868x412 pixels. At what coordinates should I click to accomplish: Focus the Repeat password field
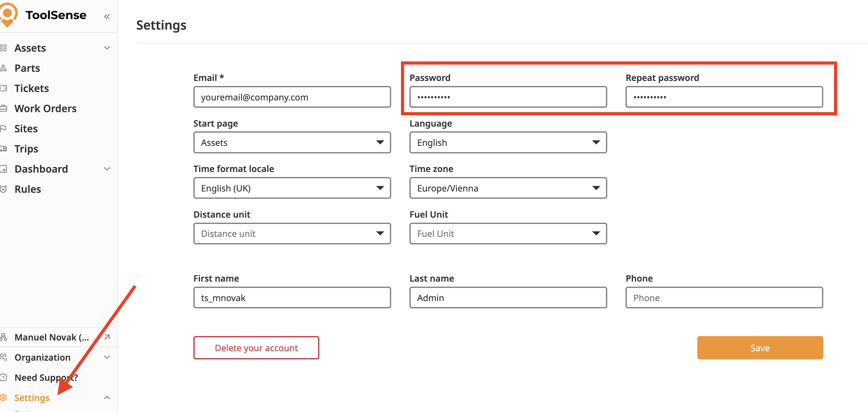coord(724,97)
